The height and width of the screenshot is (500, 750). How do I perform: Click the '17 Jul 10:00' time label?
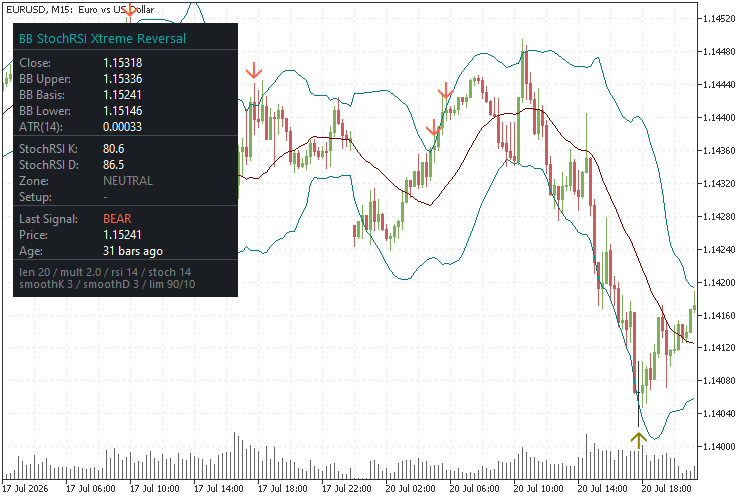tap(154, 489)
